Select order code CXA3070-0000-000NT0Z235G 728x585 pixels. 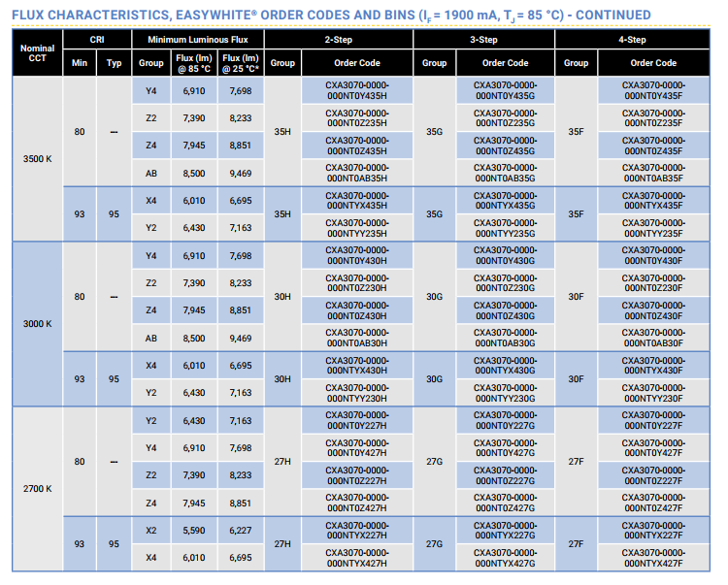coord(505,117)
